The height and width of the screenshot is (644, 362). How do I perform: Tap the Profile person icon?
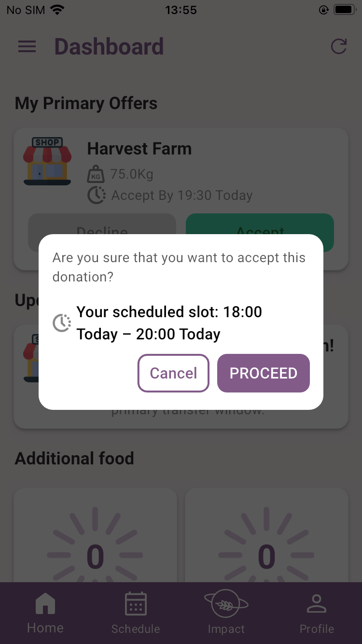tap(317, 603)
